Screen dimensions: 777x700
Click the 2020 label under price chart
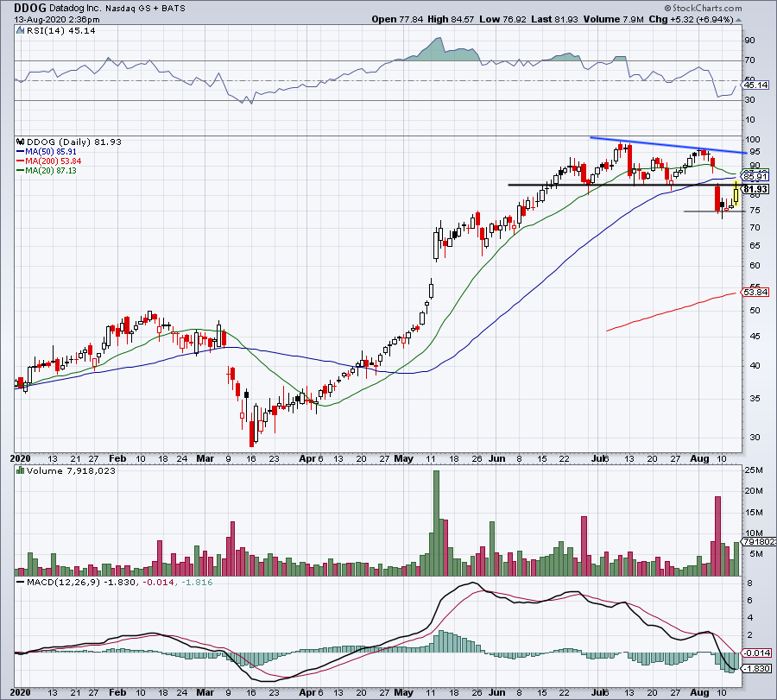[x=21, y=458]
